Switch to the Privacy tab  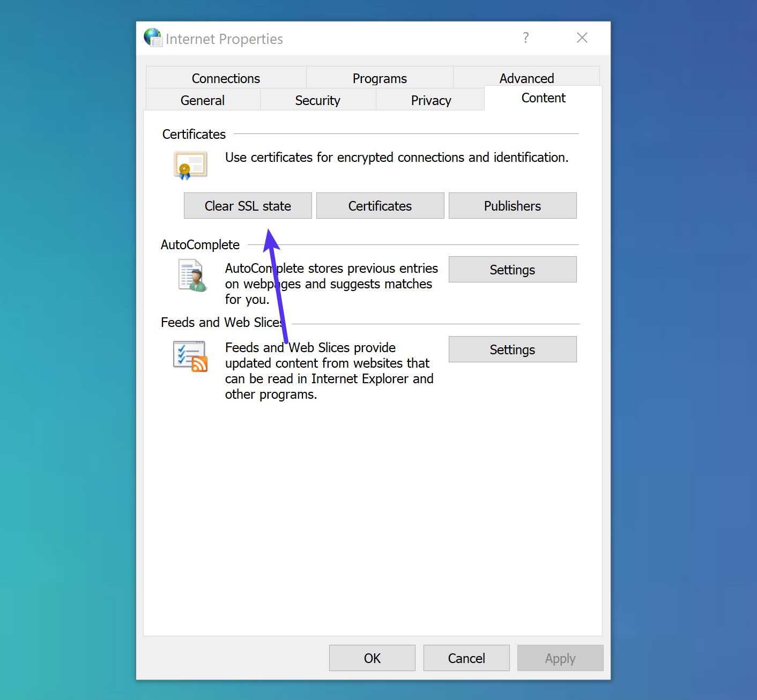point(431,100)
